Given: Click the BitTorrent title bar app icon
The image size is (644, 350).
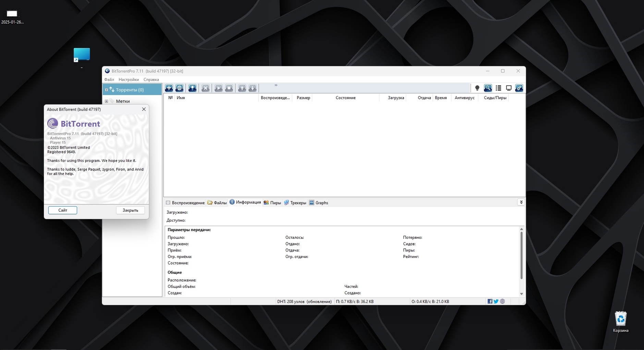Looking at the screenshot, I should coord(107,71).
